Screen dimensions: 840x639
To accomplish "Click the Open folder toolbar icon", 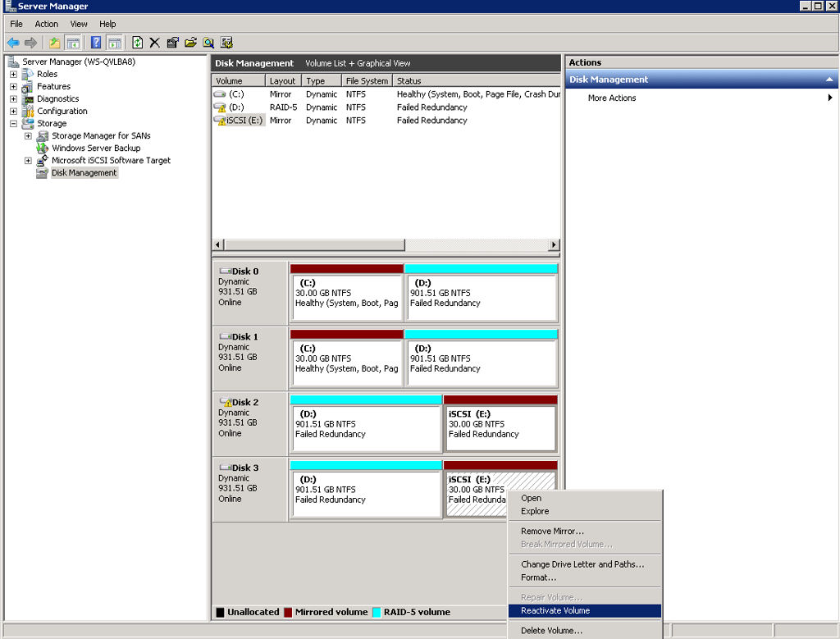I will (x=190, y=43).
